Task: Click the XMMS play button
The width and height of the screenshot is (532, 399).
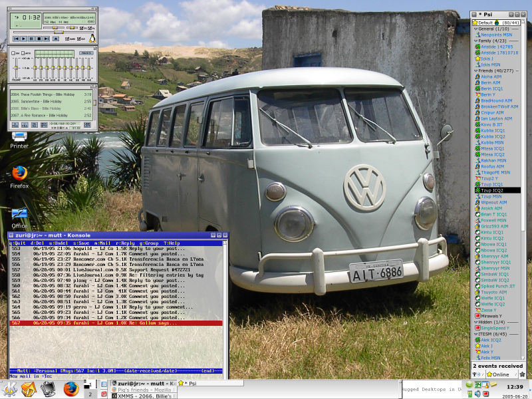Action: [x=23, y=39]
